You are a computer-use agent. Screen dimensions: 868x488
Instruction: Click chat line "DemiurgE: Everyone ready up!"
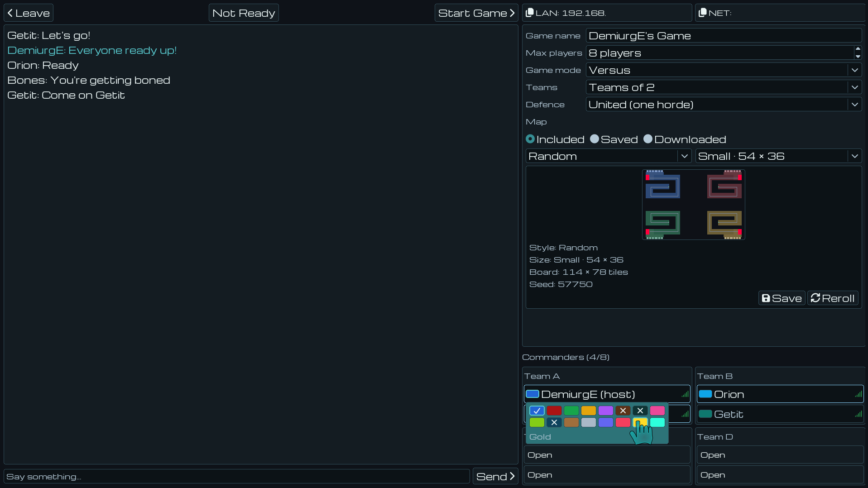92,50
